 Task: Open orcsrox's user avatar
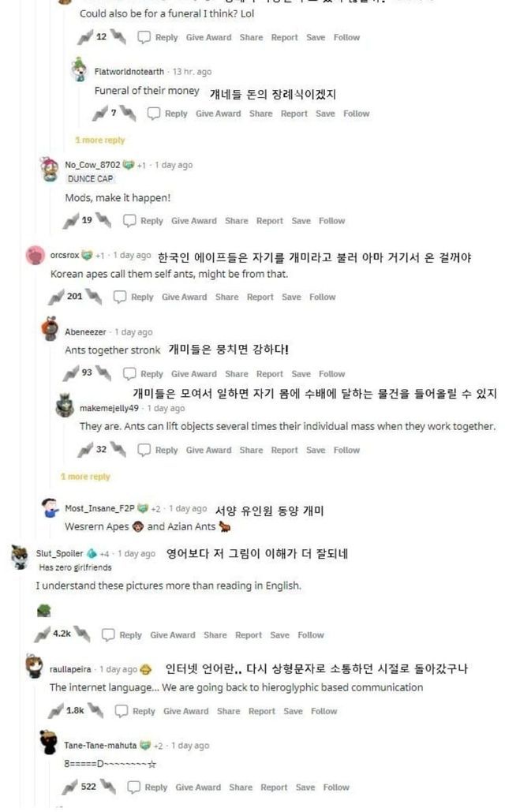click(36, 256)
